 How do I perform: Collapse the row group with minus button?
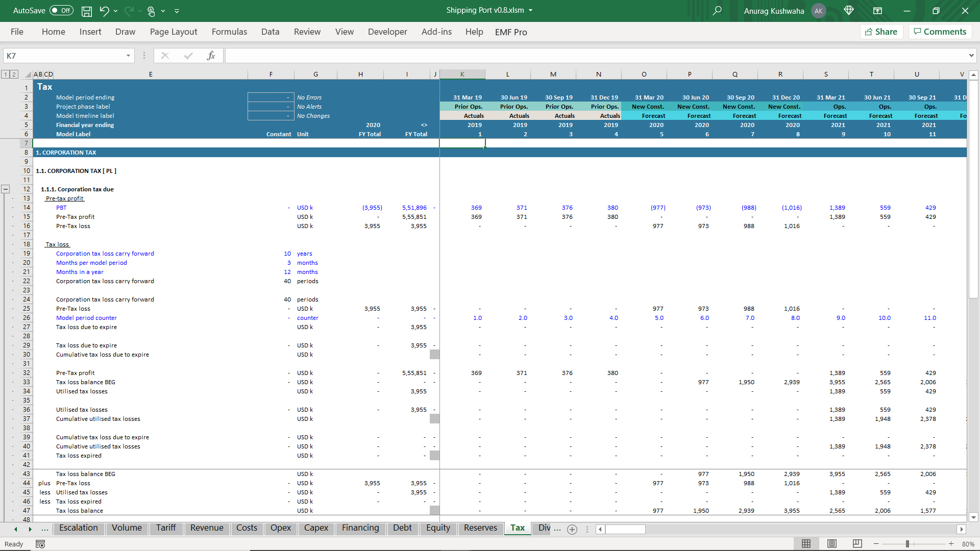click(6, 189)
